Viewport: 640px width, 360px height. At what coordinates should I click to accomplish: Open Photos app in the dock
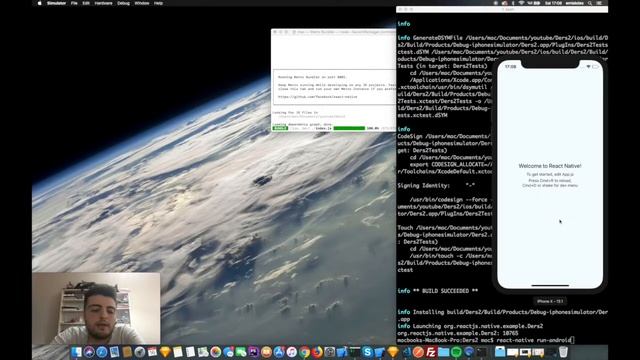pyautogui.click(x=216, y=352)
